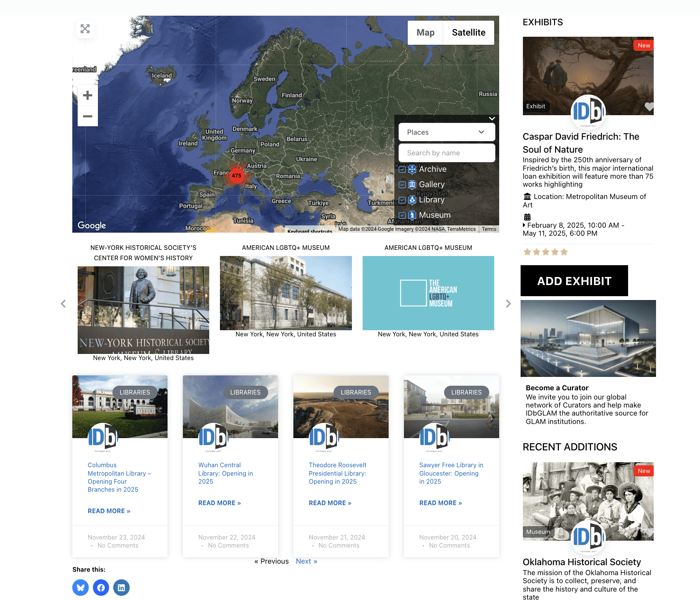Click LIBRARIES tag on Sawyer Free Library card

pyautogui.click(x=466, y=392)
